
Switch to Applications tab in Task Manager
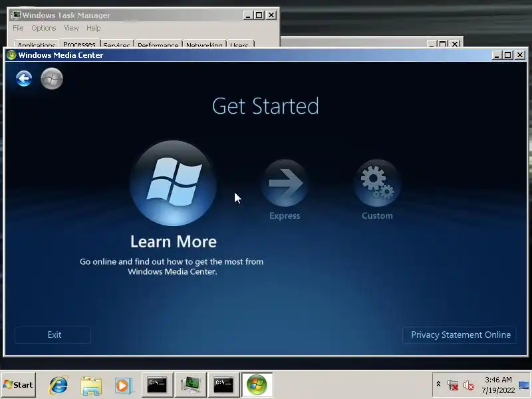(x=37, y=45)
